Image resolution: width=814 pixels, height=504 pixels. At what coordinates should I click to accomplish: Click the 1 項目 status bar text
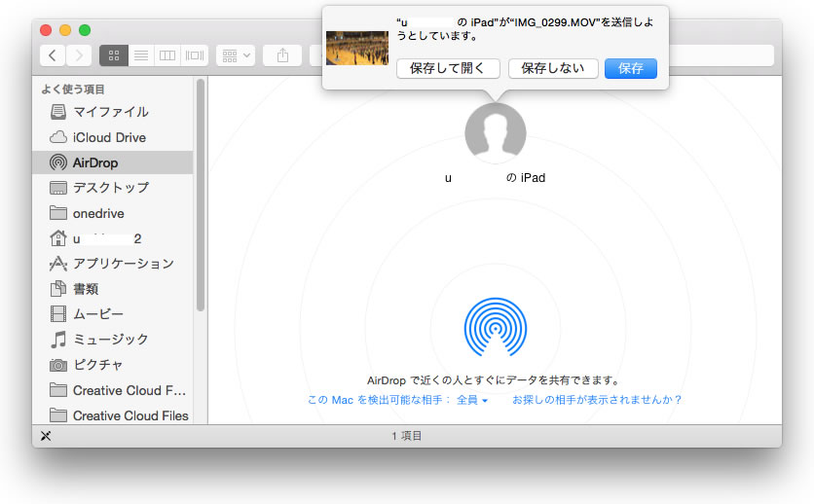click(406, 436)
